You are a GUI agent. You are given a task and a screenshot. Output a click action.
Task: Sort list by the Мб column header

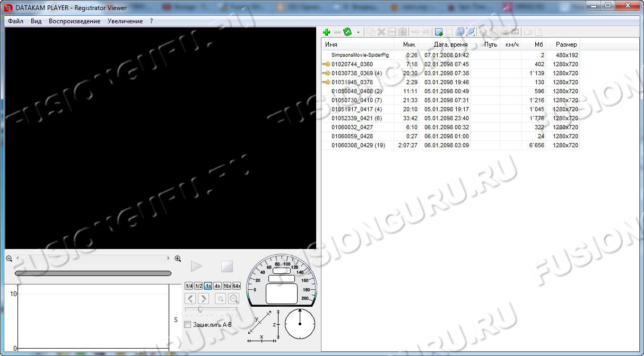(x=534, y=44)
